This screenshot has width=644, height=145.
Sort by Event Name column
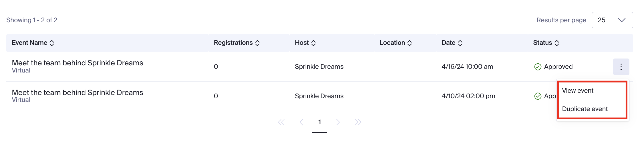coord(52,43)
